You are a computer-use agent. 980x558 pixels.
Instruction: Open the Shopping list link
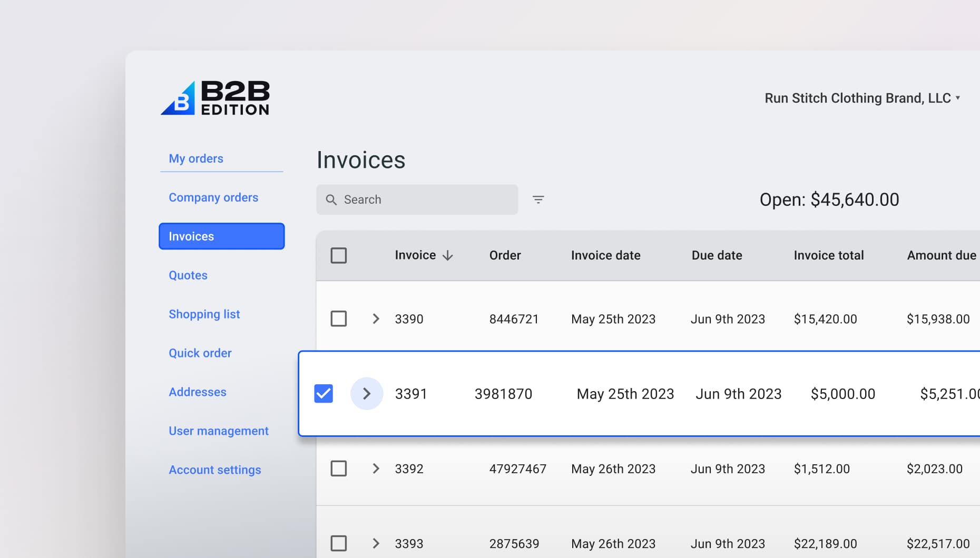tap(204, 314)
